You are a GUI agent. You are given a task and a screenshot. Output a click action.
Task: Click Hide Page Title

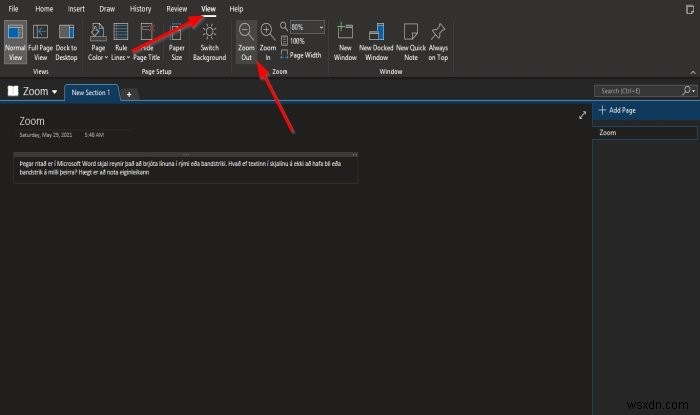click(146, 42)
